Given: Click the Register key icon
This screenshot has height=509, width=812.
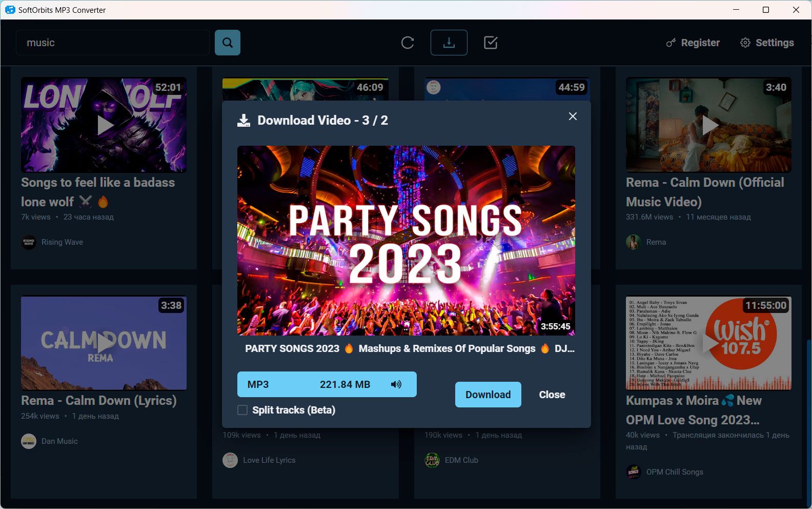Looking at the screenshot, I should point(671,43).
